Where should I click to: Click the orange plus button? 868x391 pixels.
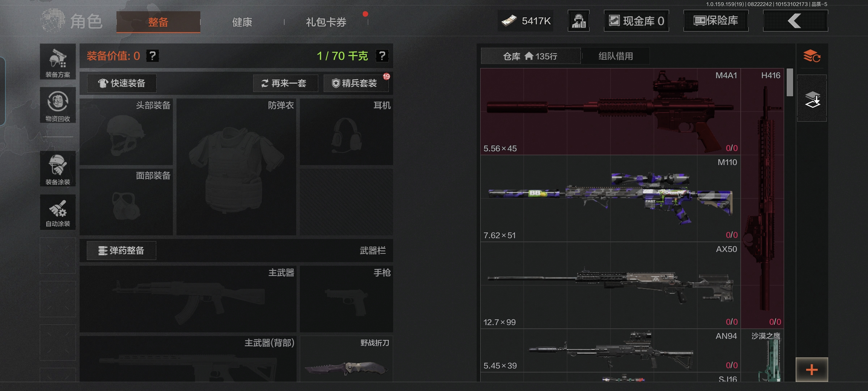click(x=812, y=369)
